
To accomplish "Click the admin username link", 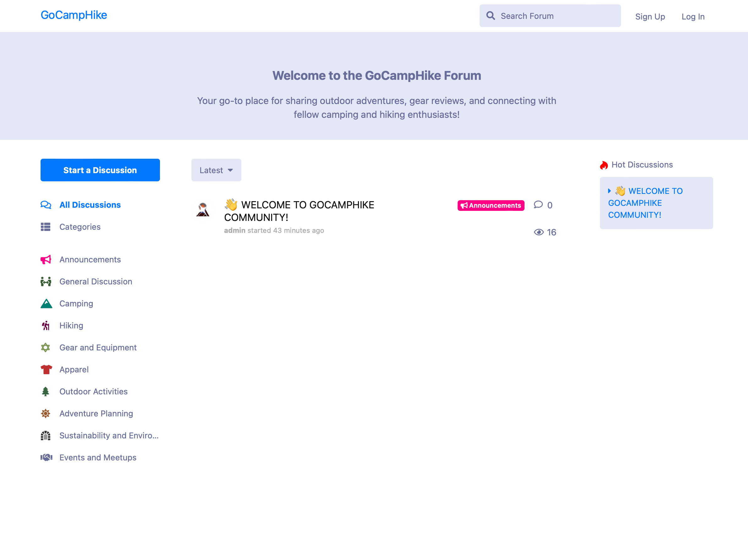I will point(235,230).
